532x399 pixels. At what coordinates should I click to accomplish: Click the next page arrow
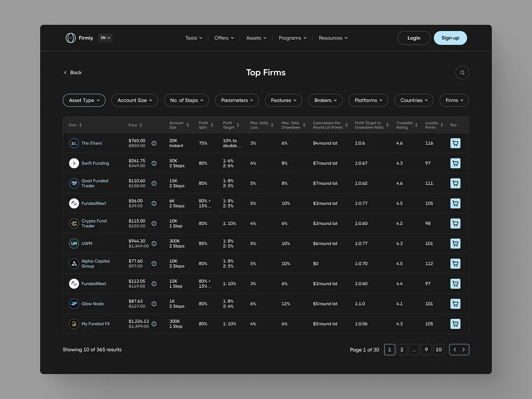click(x=463, y=349)
